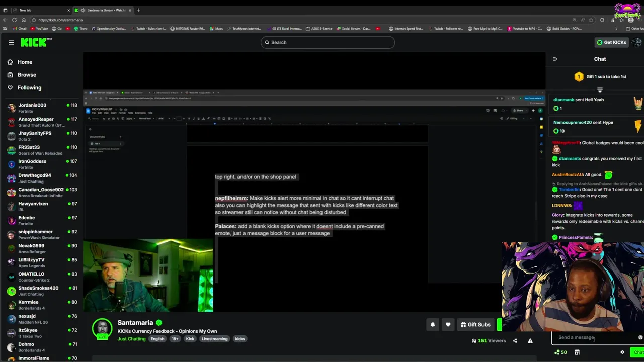This screenshot has height=362, width=644.
Task: Open the chat shop icon
Action: click(x=577, y=352)
